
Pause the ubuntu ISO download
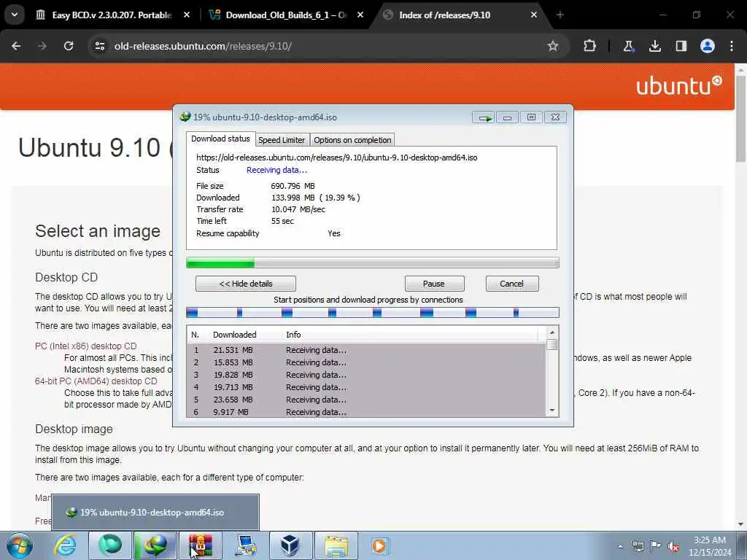[x=434, y=284]
